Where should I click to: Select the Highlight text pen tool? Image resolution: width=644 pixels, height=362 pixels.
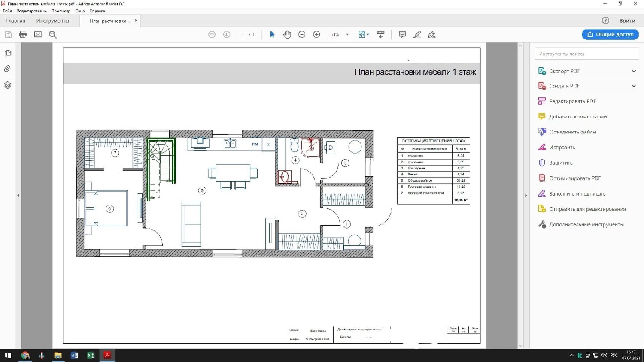[x=417, y=35]
